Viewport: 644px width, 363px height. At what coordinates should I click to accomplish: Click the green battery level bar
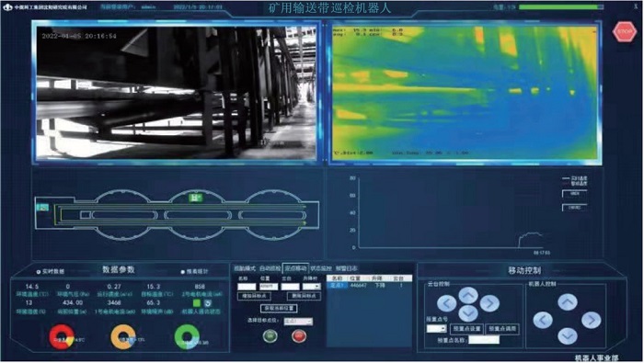pyautogui.click(x=561, y=7)
